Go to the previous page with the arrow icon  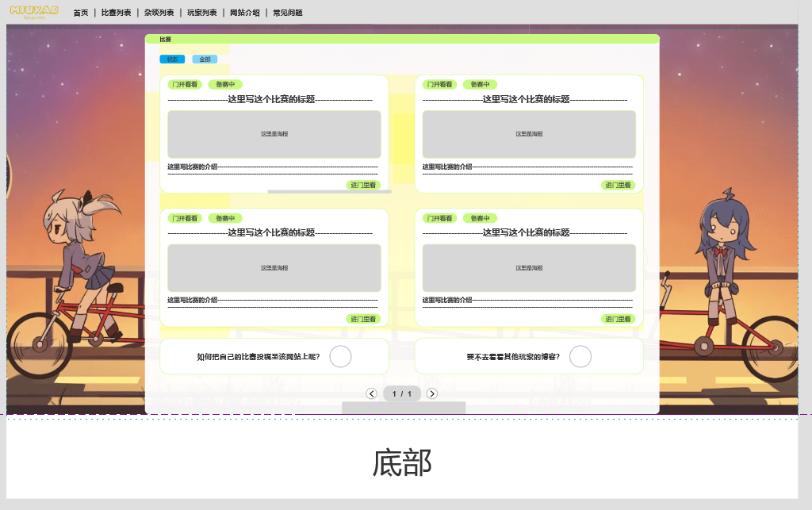pos(371,394)
